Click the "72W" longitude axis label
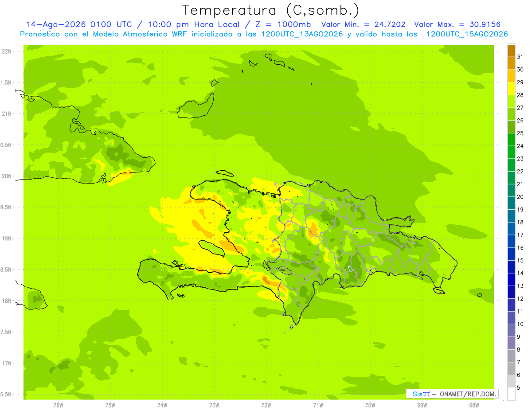The height and width of the screenshot is (411, 532). point(266,405)
